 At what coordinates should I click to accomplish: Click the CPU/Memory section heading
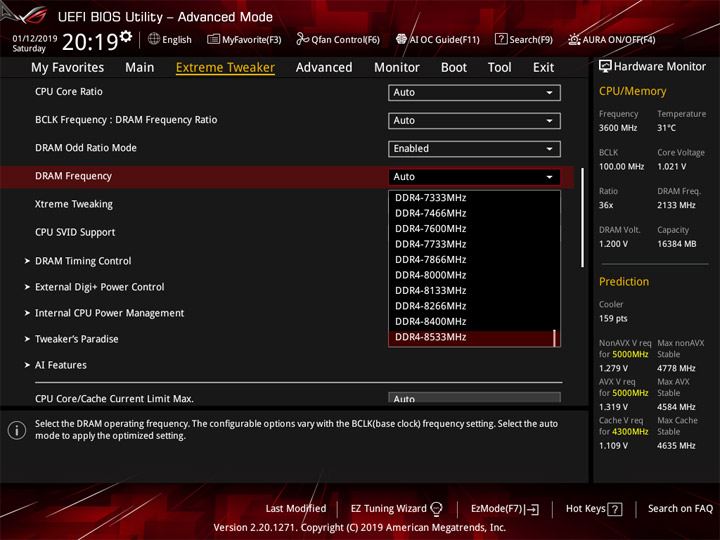coord(632,91)
